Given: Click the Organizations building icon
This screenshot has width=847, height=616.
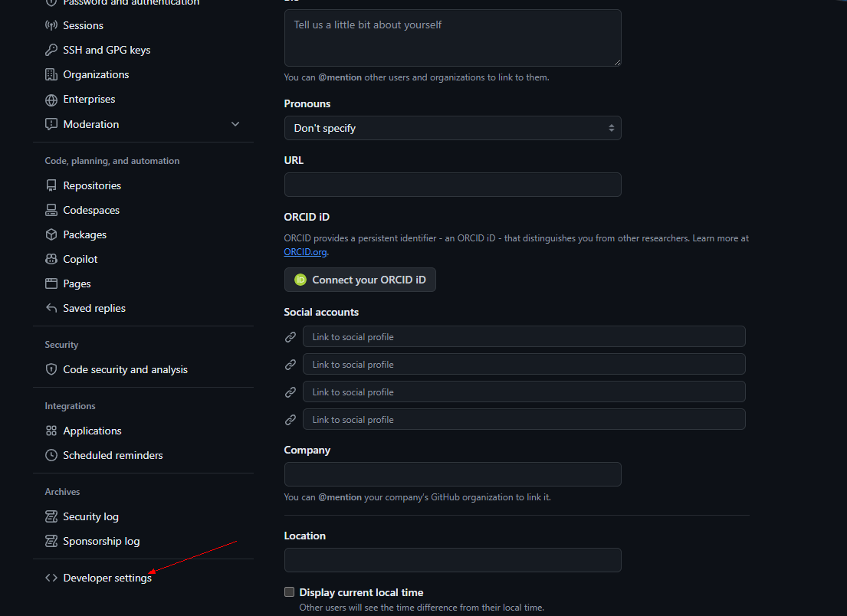Looking at the screenshot, I should (x=51, y=74).
